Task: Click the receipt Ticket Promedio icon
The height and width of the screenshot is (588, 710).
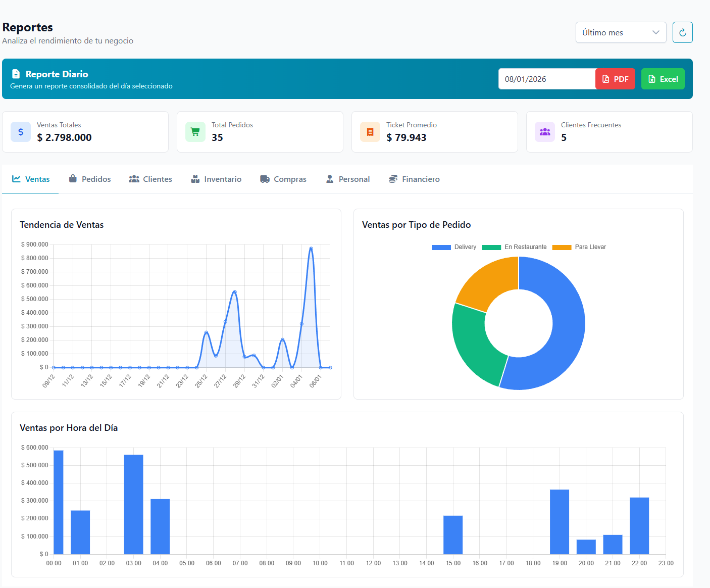Action: [x=370, y=132]
